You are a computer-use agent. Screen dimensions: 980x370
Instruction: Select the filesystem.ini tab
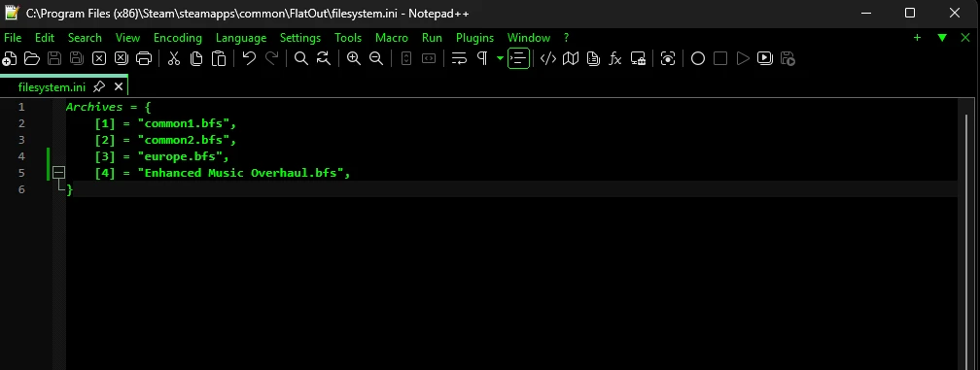pos(52,86)
